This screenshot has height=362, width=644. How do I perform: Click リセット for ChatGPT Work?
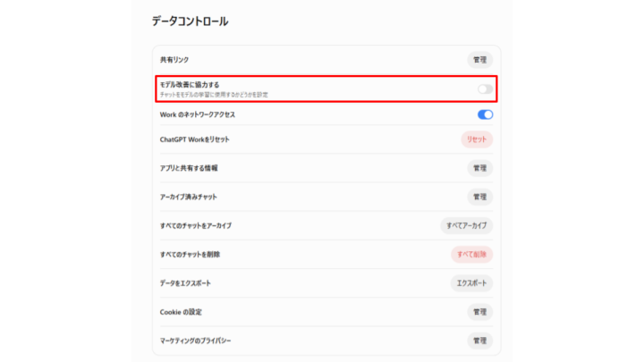pyautogui.click(x=477, y=139)
